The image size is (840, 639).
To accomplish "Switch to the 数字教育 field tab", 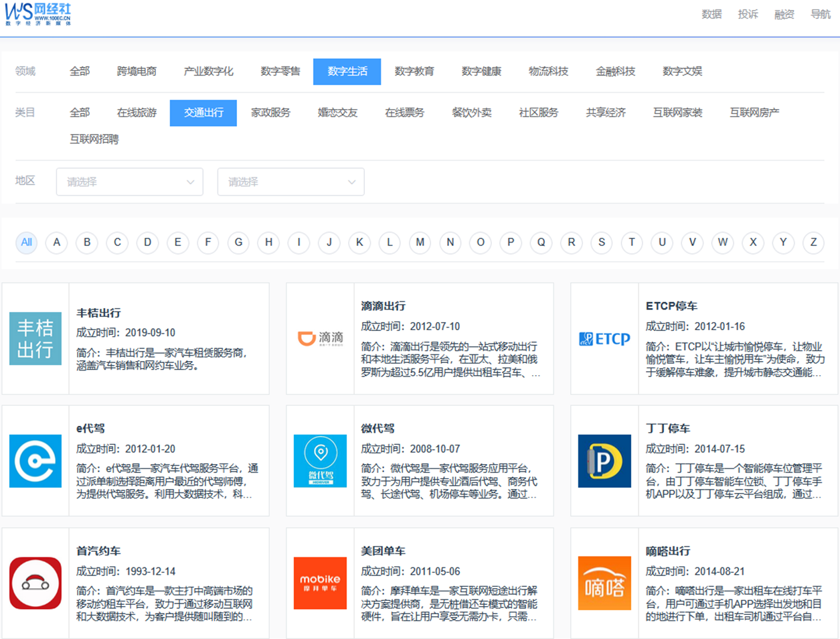I will 416,71.
